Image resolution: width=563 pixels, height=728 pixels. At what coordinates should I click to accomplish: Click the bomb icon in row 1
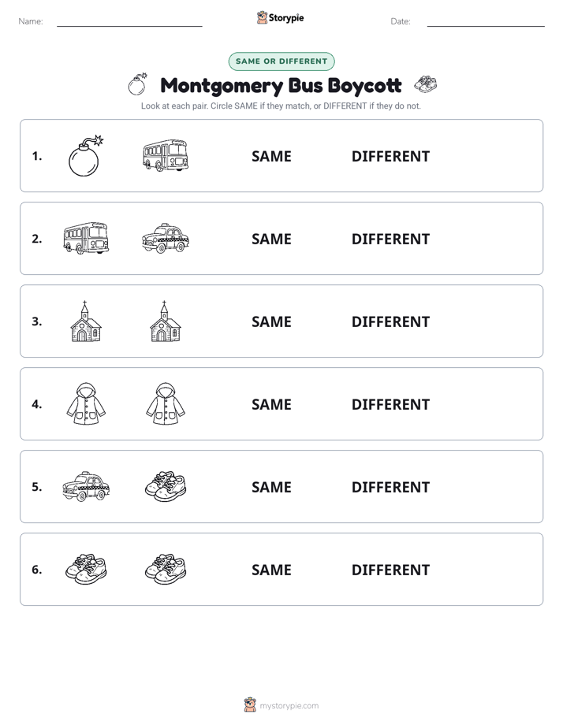(86, 156)
